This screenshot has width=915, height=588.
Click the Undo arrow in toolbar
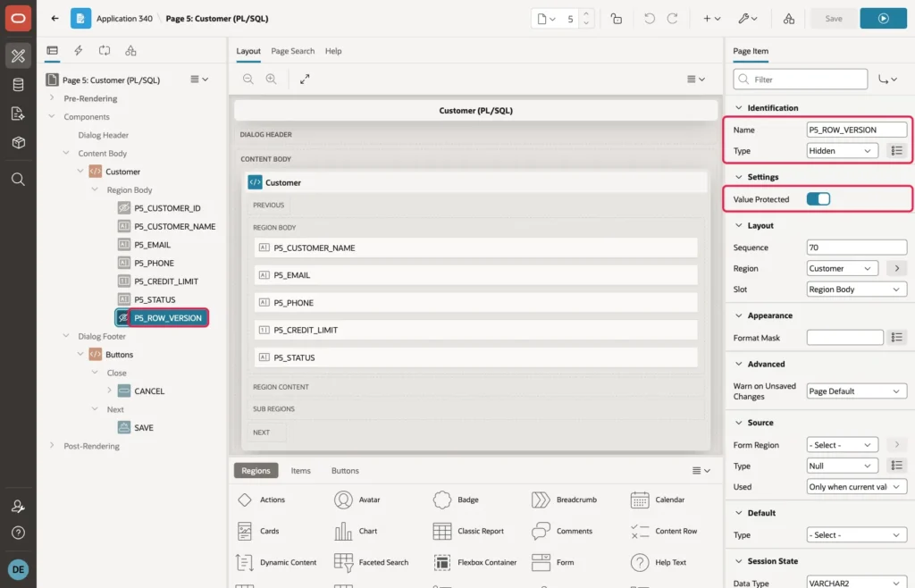point(649,19)
